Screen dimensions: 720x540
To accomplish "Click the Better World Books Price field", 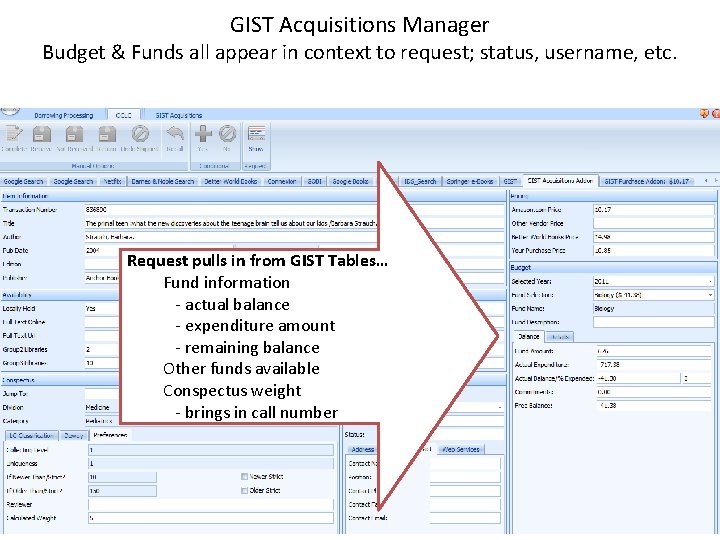I will click(x=654, y=237).
